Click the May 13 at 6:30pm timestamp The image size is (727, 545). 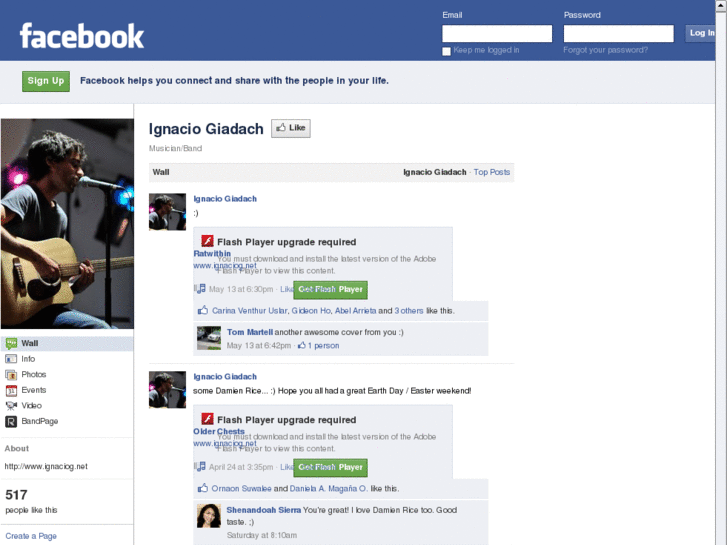coord(241,289)
